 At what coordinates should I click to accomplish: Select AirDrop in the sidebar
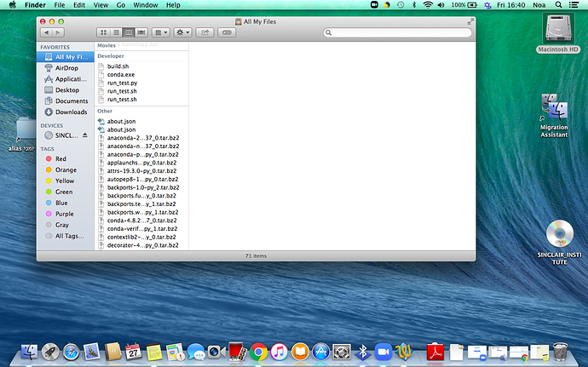click(66, 67)
